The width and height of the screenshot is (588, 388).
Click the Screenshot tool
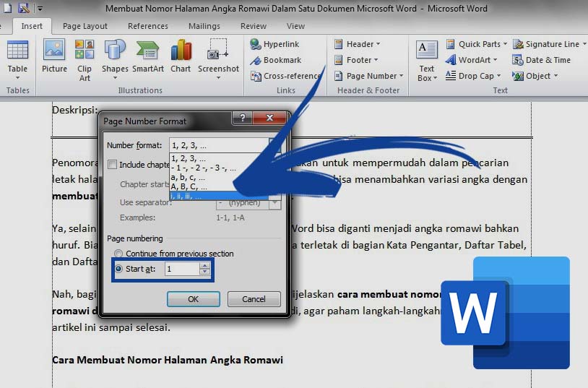click(218, 60)
